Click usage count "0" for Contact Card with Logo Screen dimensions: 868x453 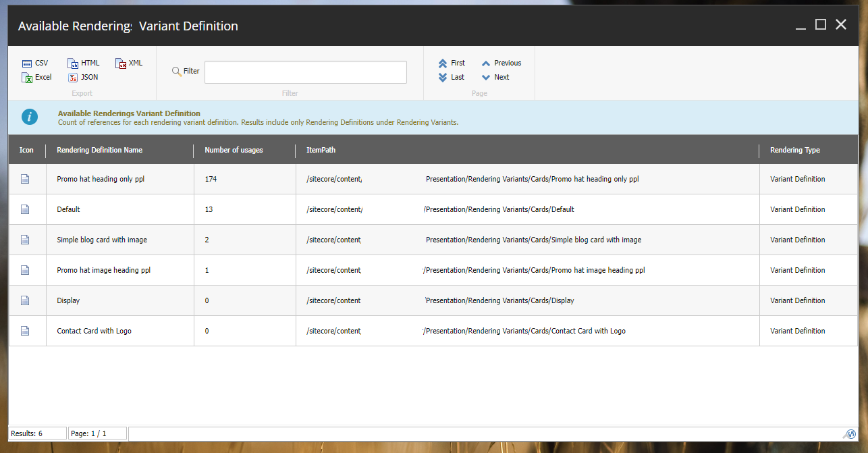pos(207,331)
